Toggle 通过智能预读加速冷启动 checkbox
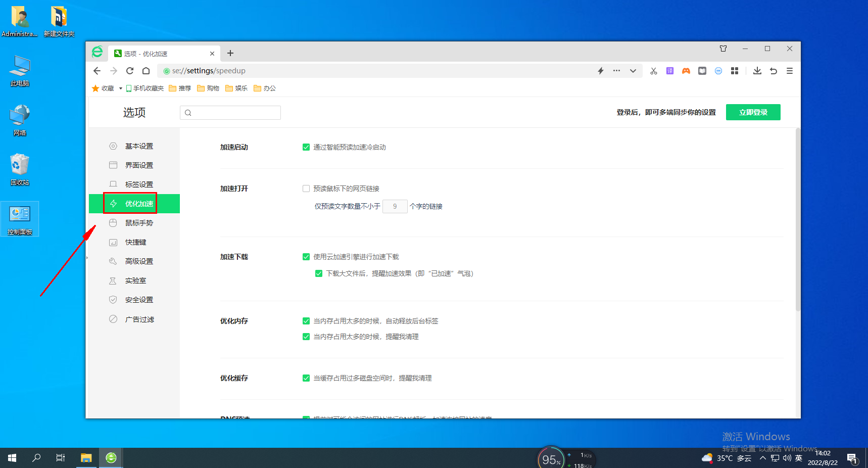Viewport: 868px width, 468px height. [x=306, y=147]
